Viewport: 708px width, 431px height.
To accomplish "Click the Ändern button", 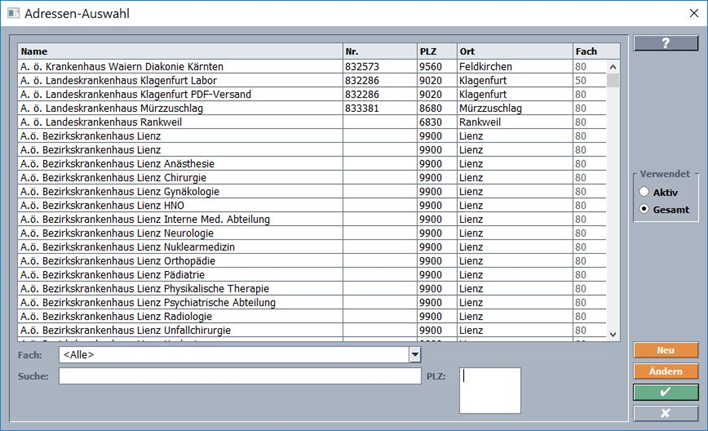I will click(x=666, y=371).
